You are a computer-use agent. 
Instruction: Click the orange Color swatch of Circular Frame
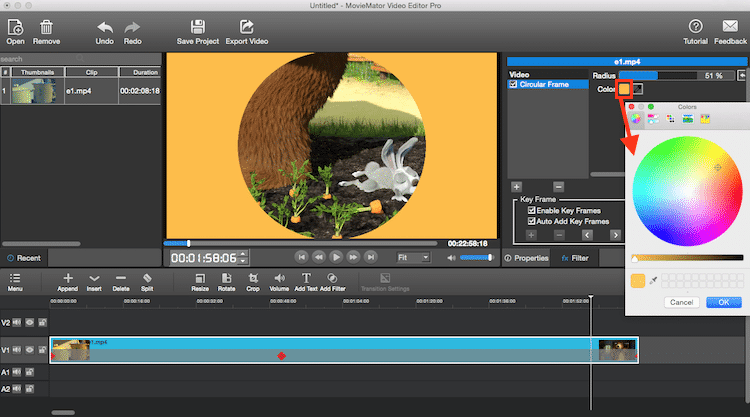tap(624, 89)
